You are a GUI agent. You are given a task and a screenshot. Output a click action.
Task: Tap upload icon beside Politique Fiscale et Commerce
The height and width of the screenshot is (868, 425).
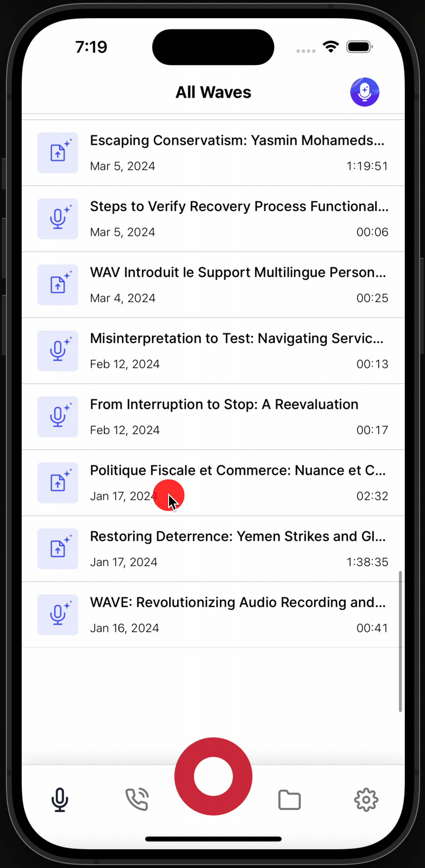pos(58,483)
